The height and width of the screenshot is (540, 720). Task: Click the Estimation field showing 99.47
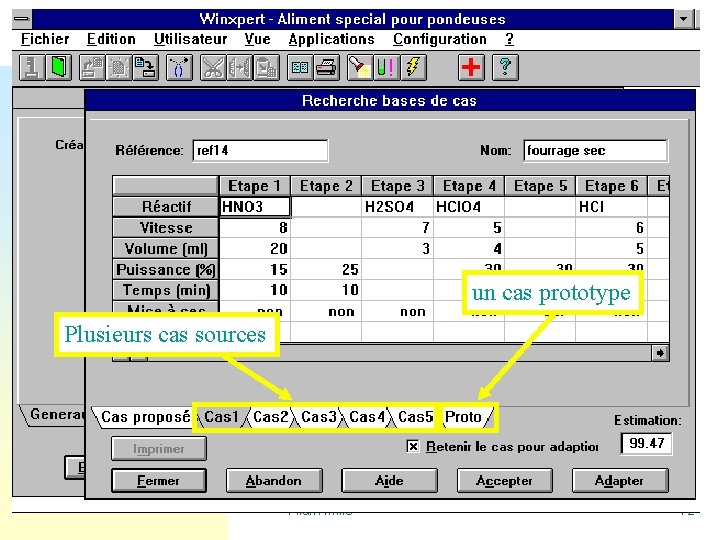(647, 444)
